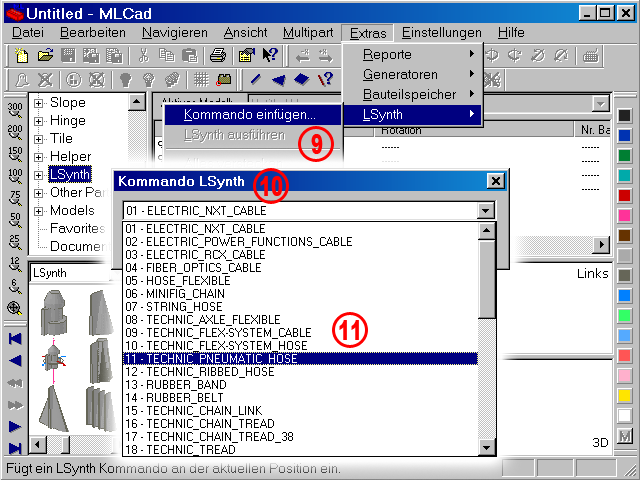
Task: Click the zoom-to-fit magnifier icon
Action: point(15,308)
